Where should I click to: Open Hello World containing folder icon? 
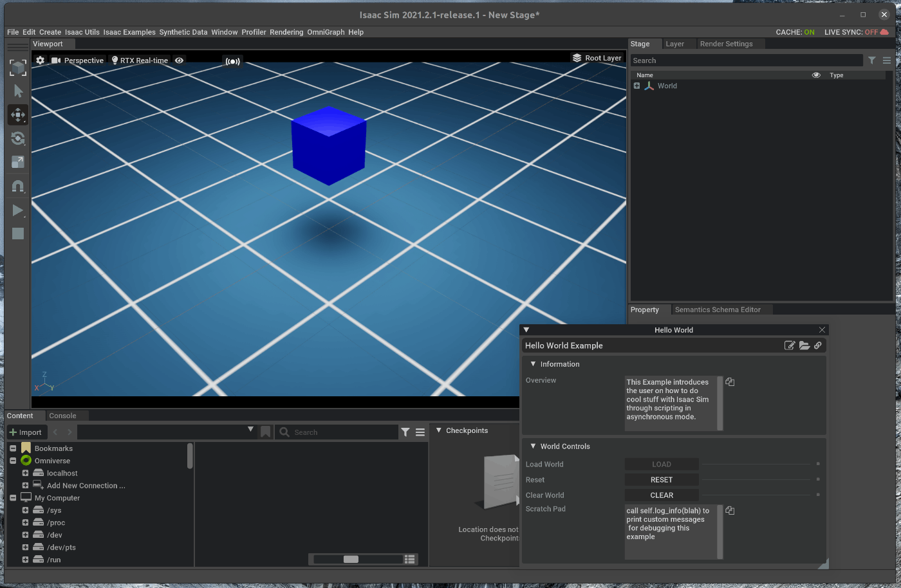point(804,345)
